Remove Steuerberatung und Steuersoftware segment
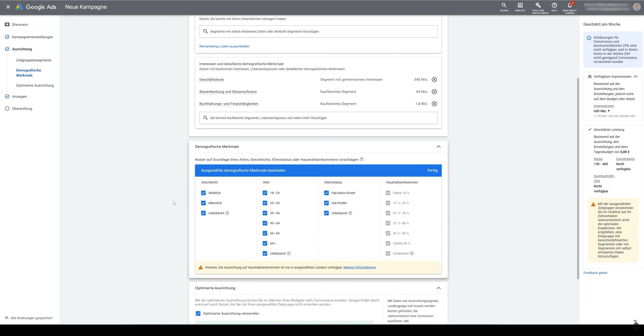The image size is (644, 336). click(434, 92)
